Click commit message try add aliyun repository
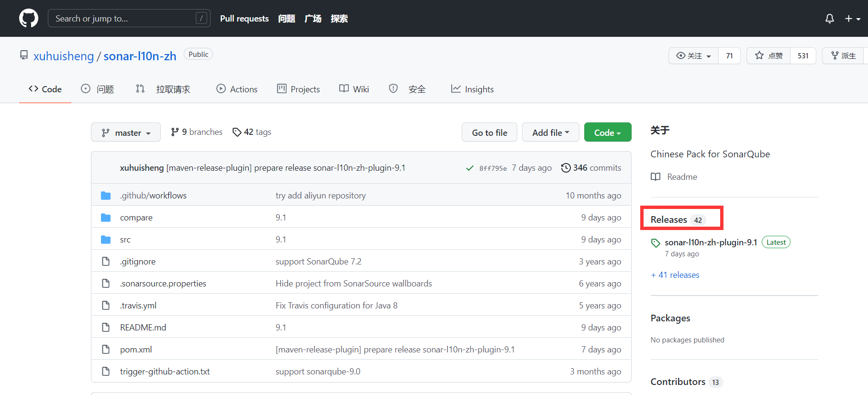 click(321, 196)
